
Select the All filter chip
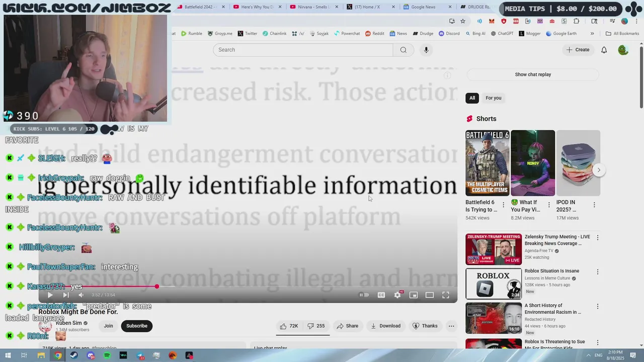[472, 98]
